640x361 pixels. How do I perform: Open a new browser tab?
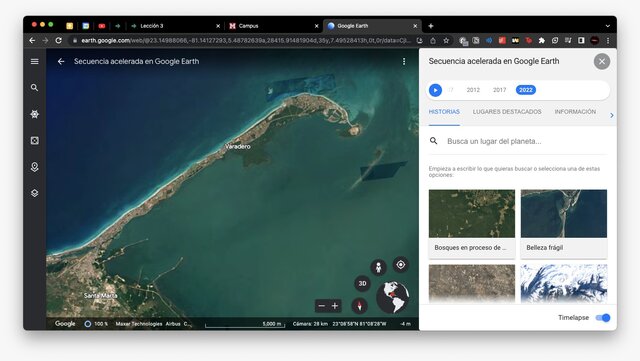point(431,26)
